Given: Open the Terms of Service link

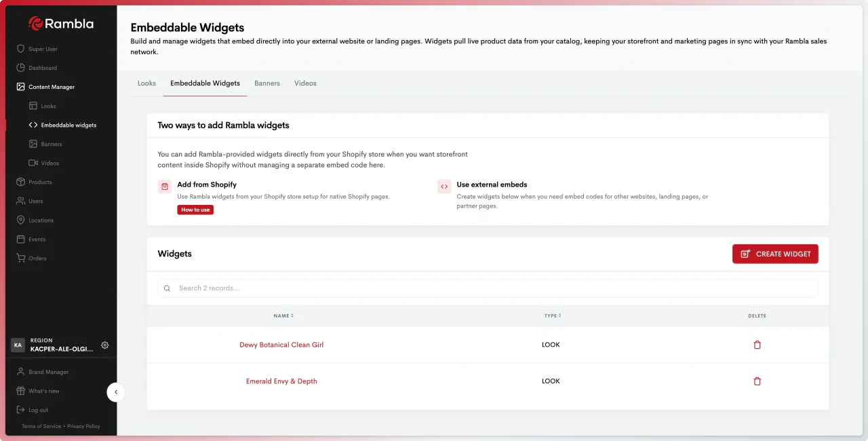Looking at the screenshot, I should (x=41, y=426).
